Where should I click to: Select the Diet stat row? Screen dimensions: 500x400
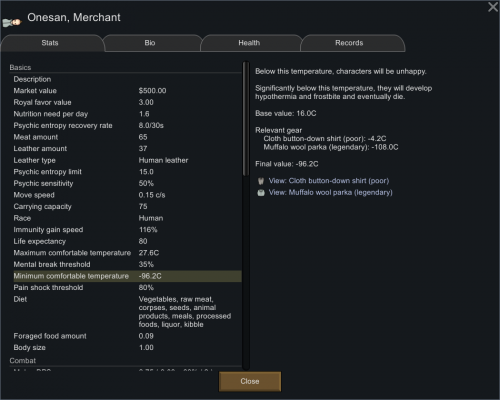pyautogui.click(x=127, y=312)
